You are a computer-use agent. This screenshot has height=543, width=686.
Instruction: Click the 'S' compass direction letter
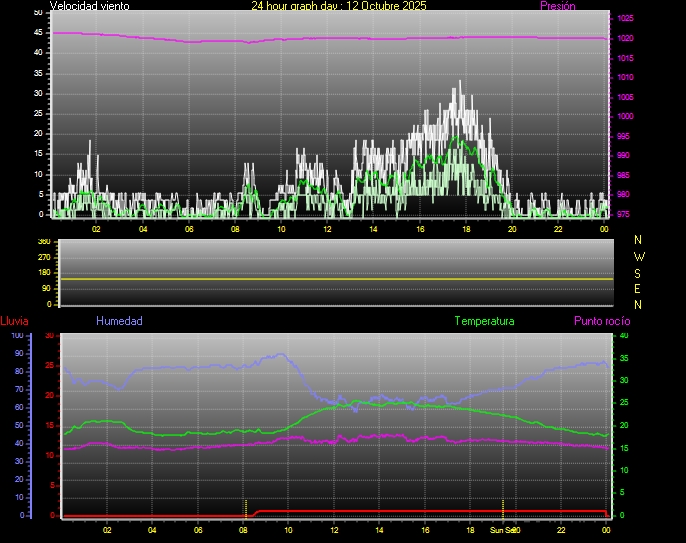[639, 272]
